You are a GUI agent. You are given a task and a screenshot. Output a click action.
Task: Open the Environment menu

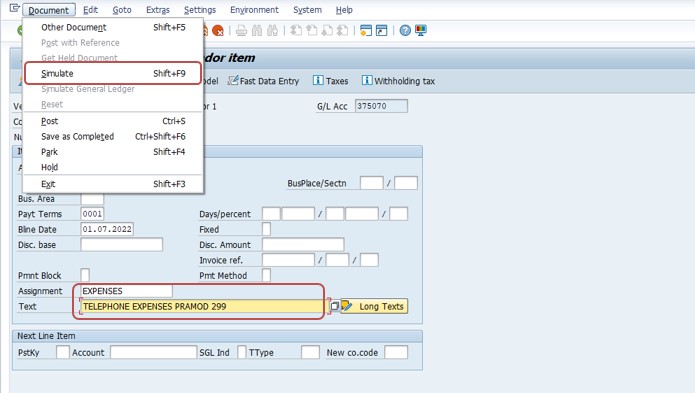[x=254, y=10]
